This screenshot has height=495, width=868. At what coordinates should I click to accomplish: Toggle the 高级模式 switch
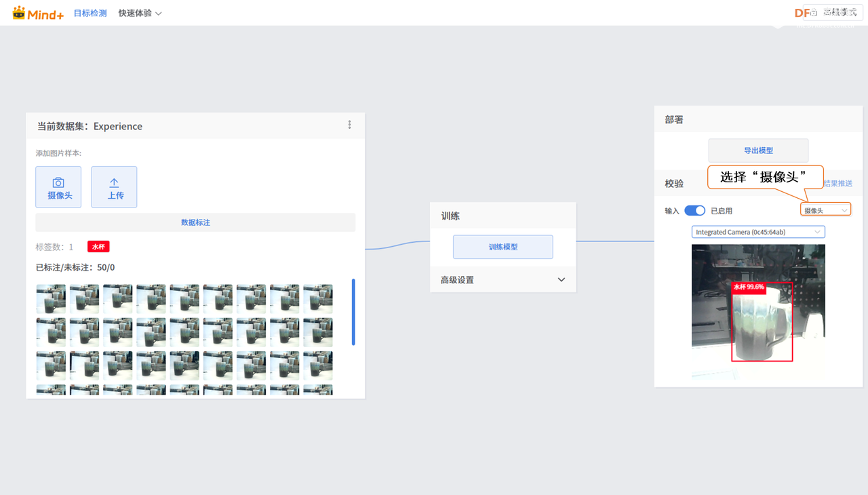(840, 12)
